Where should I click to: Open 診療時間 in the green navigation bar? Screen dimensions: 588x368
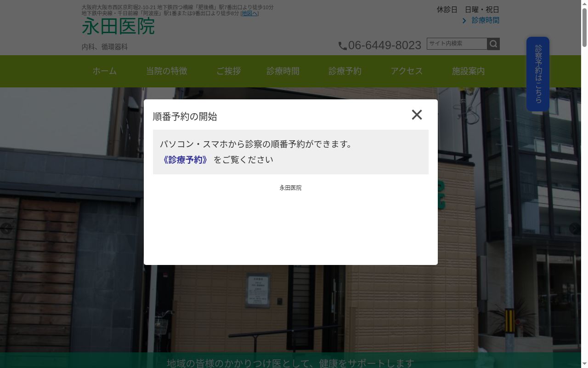coord(283,71)
